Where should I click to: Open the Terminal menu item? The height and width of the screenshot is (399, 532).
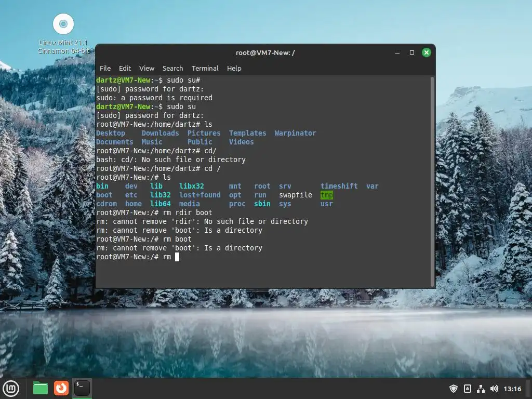pyautogui.click(x=205, y=68)
